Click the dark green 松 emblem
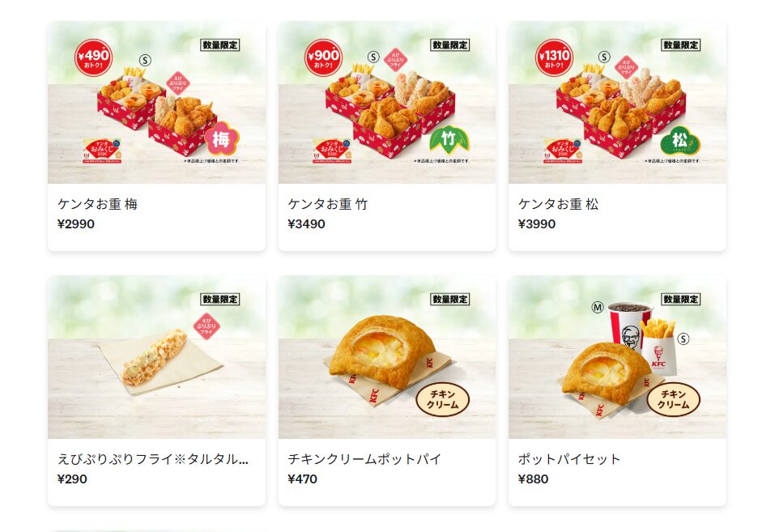This screenshot has height=532, width=775. [x=680, y=140]
